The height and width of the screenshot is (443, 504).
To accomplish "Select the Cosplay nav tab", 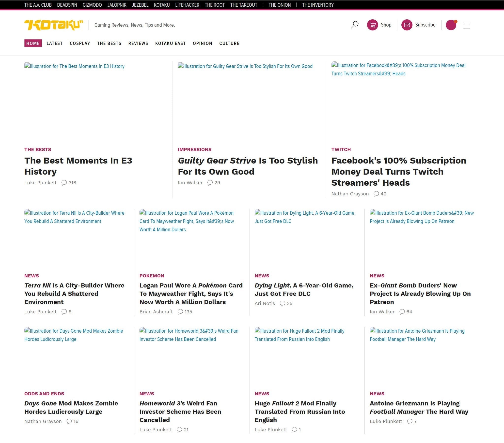I will (80, 43).
